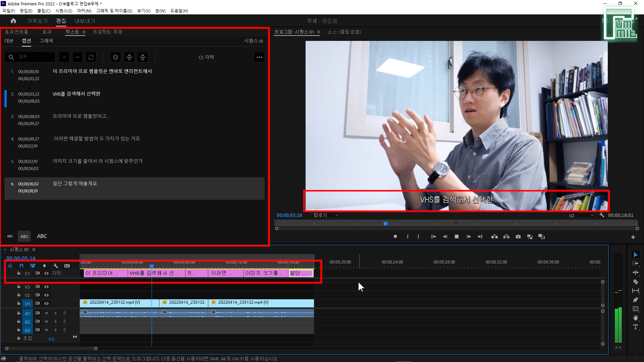This screenshot has height=362, width=644.
Task: Open the 내보내기 workspace
Action: 85,21
